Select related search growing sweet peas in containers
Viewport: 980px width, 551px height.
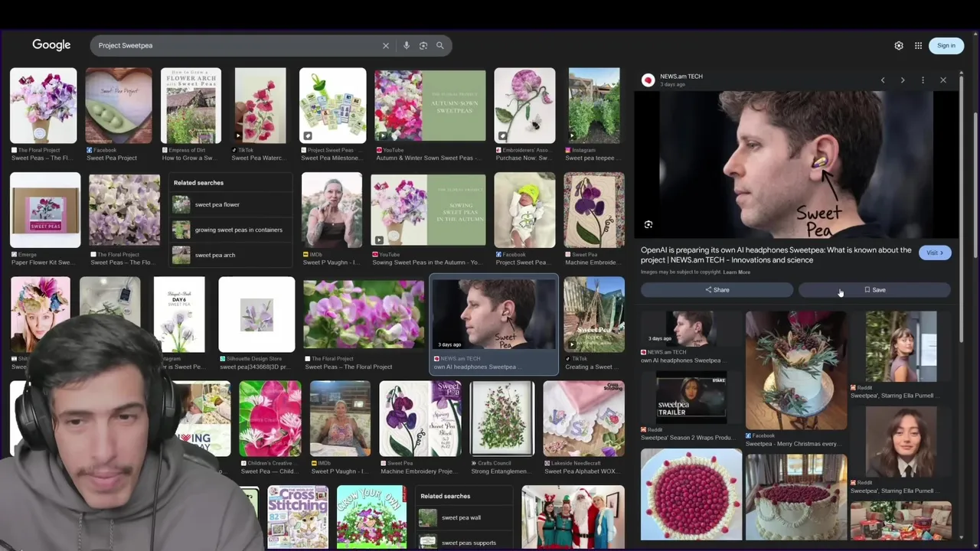pos(231,230)
